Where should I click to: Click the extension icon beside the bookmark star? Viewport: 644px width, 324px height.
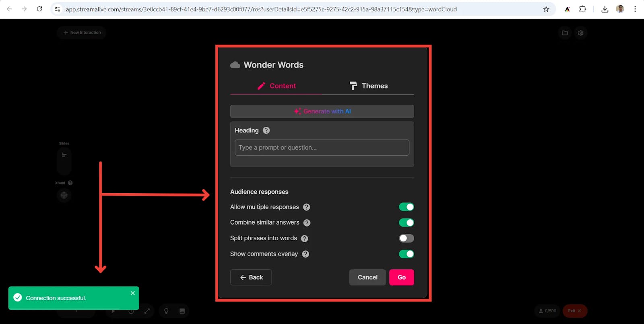(x=568, y=9)
